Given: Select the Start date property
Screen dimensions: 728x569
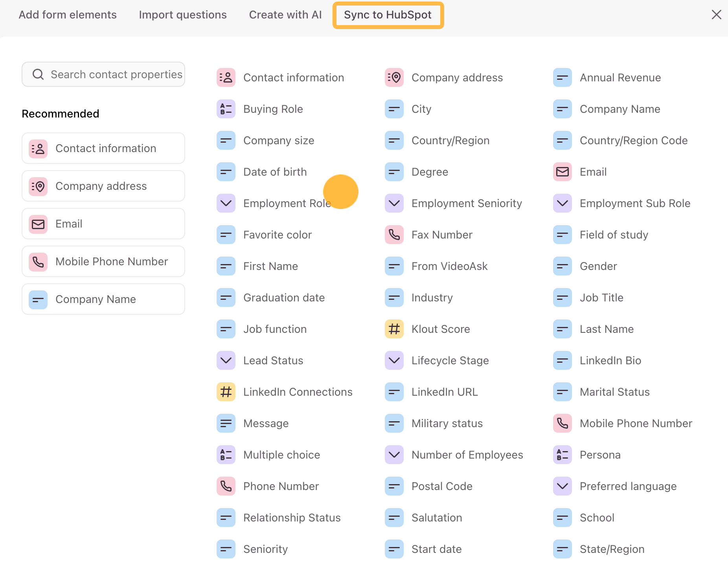Looking at the screenshot, I should pos(423,549).
